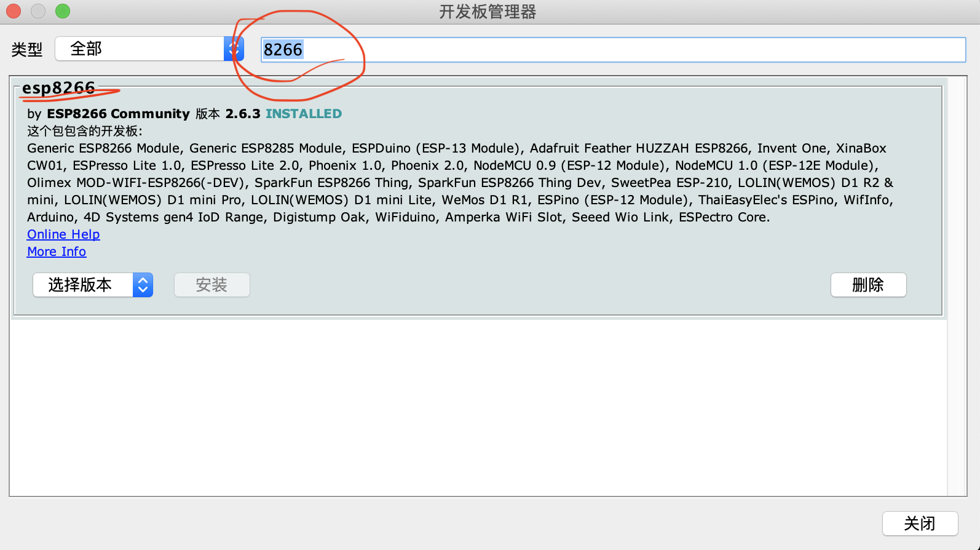
Task: Close the window with the red button
Action: click(14, 11)
